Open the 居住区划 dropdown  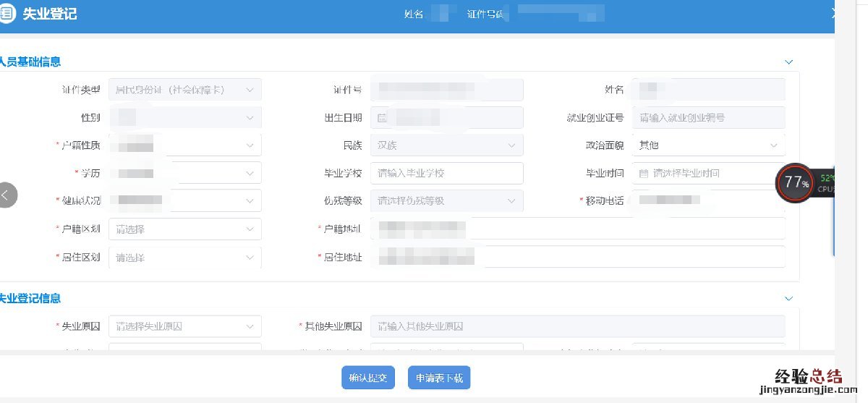click(184, 258)
